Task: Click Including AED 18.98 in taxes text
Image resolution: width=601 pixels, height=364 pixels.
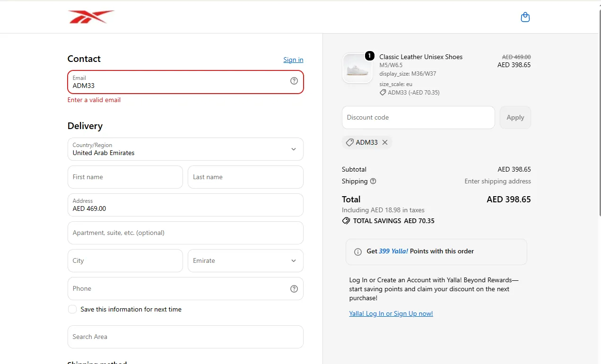Action: coord(383,210)
